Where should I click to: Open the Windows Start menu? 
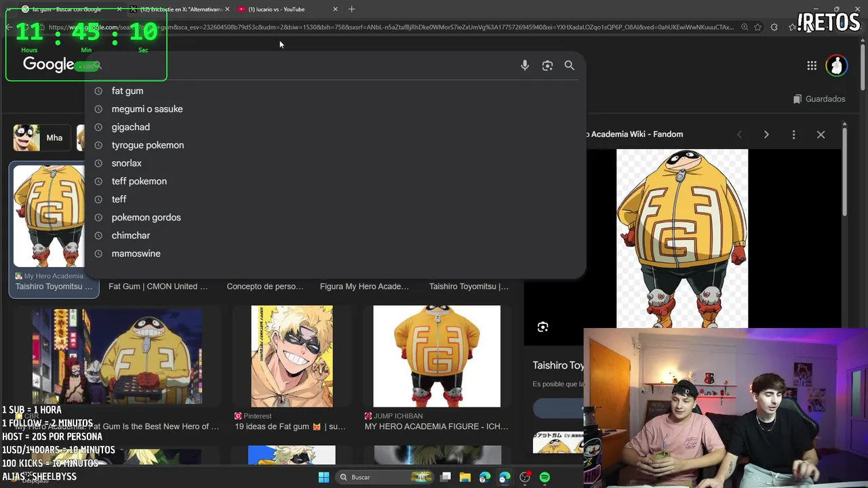[x=323, y=477]
